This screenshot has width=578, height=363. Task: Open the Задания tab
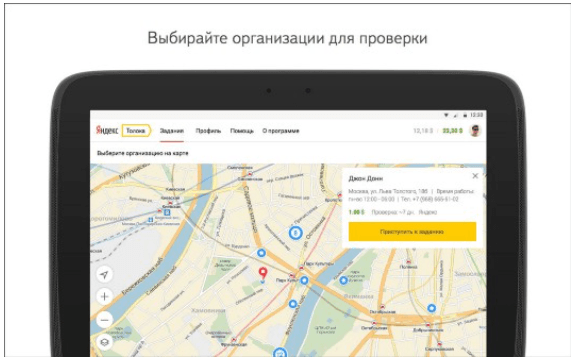(172, 131)
